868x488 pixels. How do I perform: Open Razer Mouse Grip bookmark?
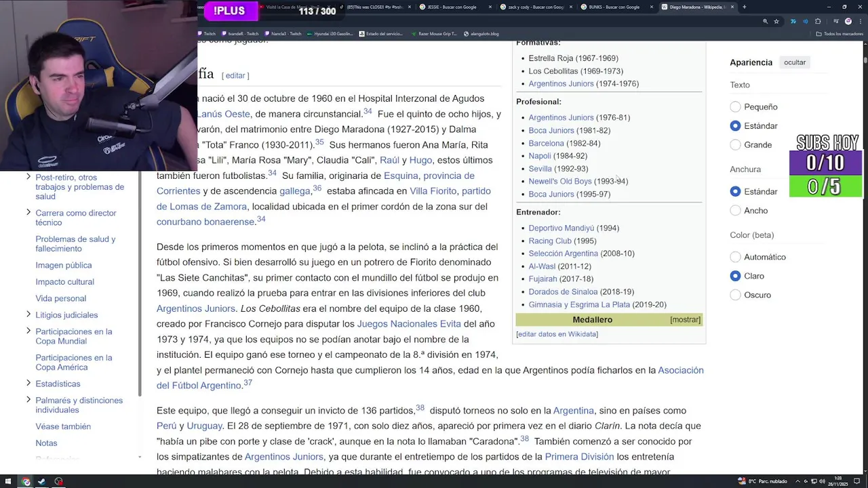(x=434, y=34)
